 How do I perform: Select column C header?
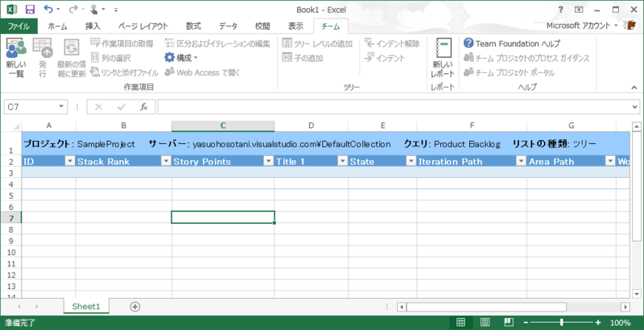[223, 126]
